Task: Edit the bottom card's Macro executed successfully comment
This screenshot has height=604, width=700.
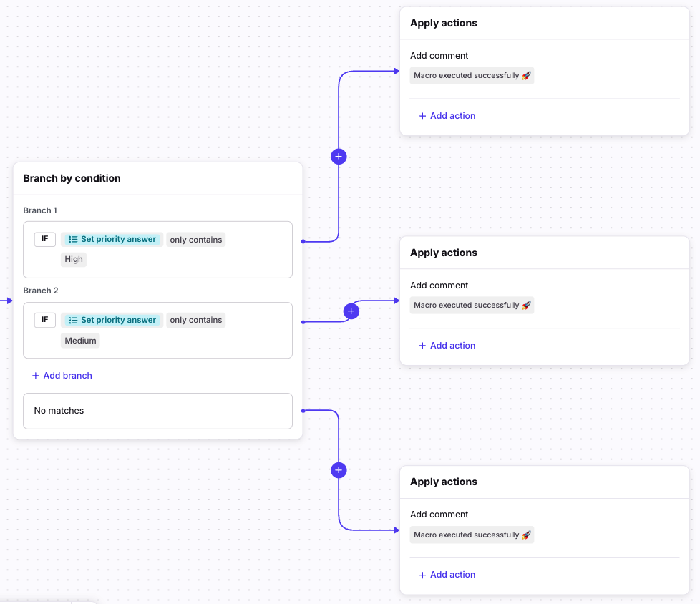Action: (472, 535)
